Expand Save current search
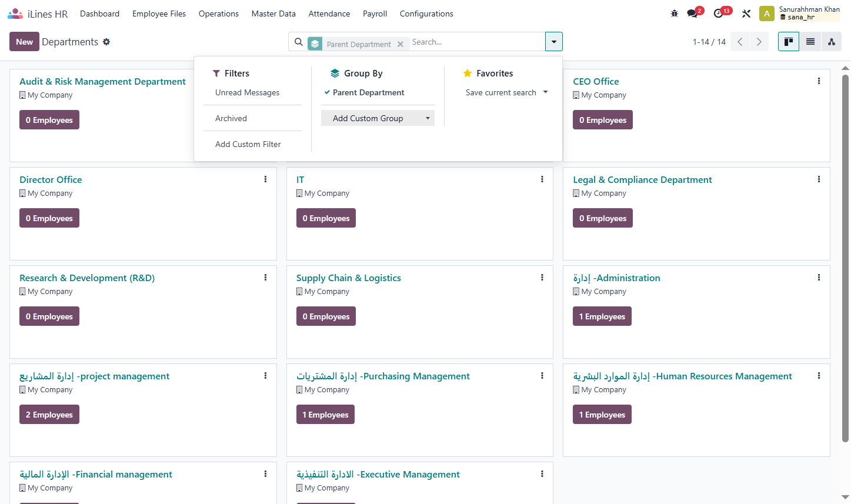The height and width of the screenshot is (504, 851). pos(506,92)
